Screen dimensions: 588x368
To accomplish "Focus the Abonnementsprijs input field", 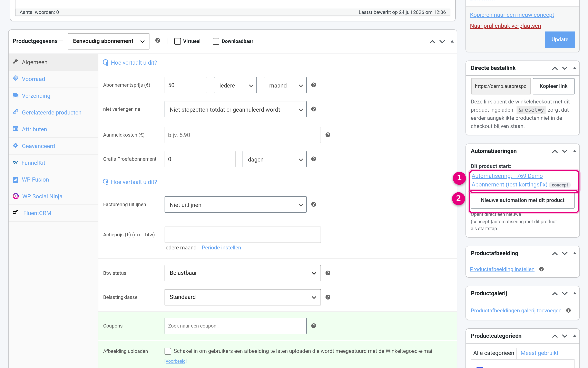I will click(186, 85).
